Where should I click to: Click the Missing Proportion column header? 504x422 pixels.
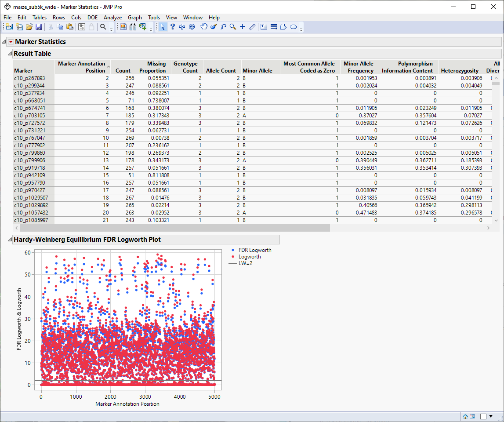152,67
